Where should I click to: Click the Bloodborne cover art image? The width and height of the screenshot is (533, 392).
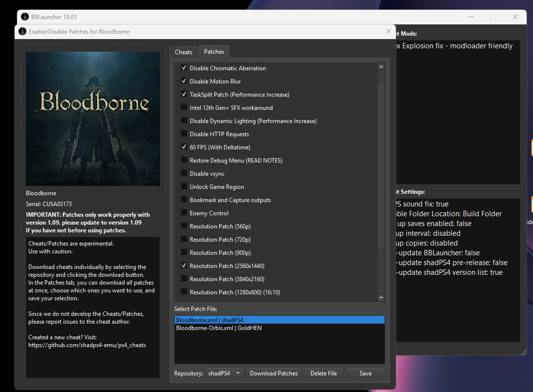coord(93,119)
